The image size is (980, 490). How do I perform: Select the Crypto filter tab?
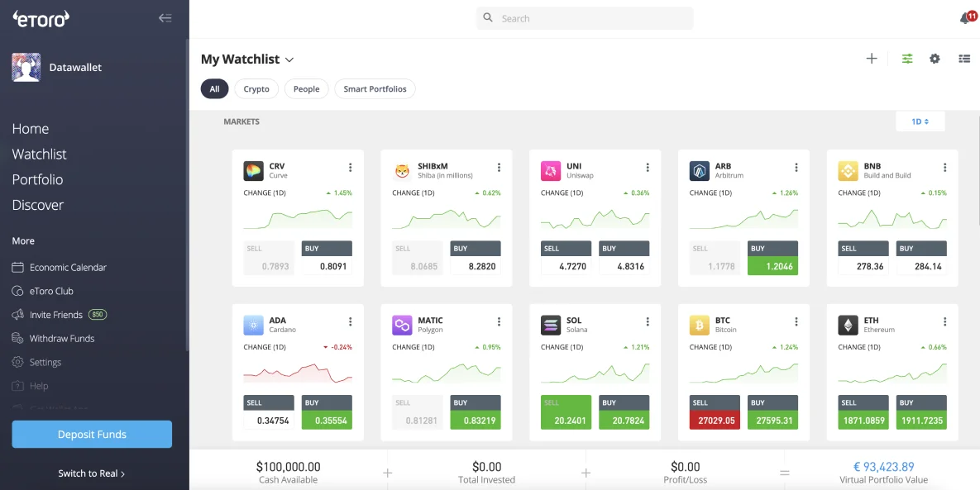tap(256, 88)
